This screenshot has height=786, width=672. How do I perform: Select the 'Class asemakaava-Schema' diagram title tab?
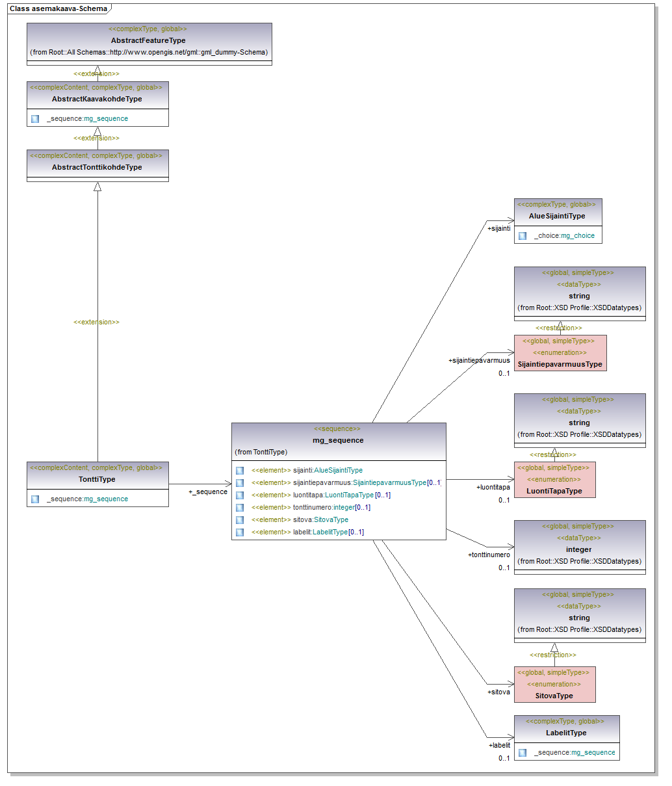[58, 8]
